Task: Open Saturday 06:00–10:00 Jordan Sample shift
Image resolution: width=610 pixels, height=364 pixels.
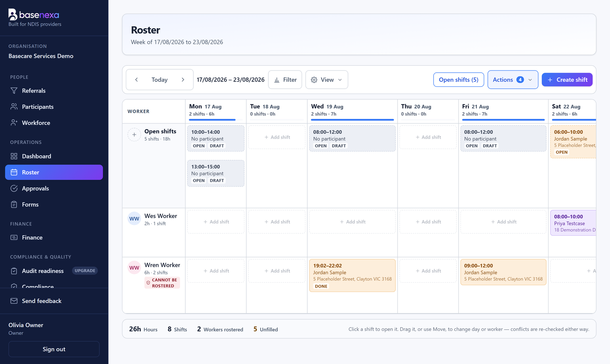Action: coord(573,142)
